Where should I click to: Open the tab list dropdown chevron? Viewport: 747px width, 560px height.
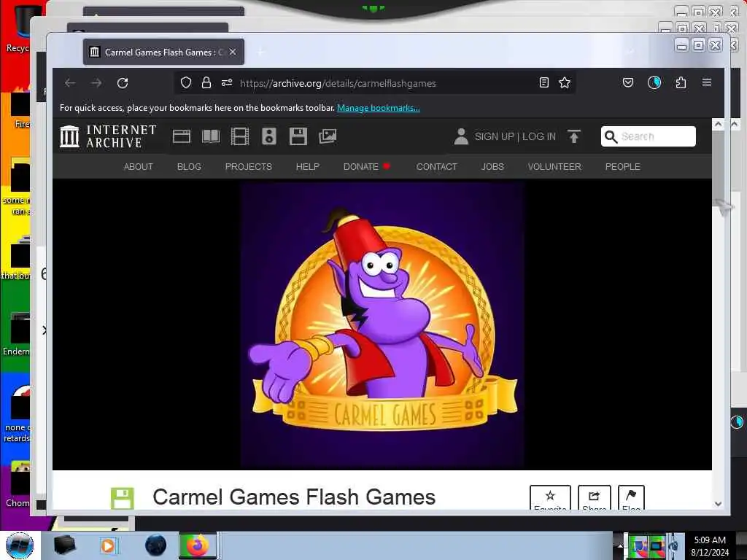pos(631,52)
